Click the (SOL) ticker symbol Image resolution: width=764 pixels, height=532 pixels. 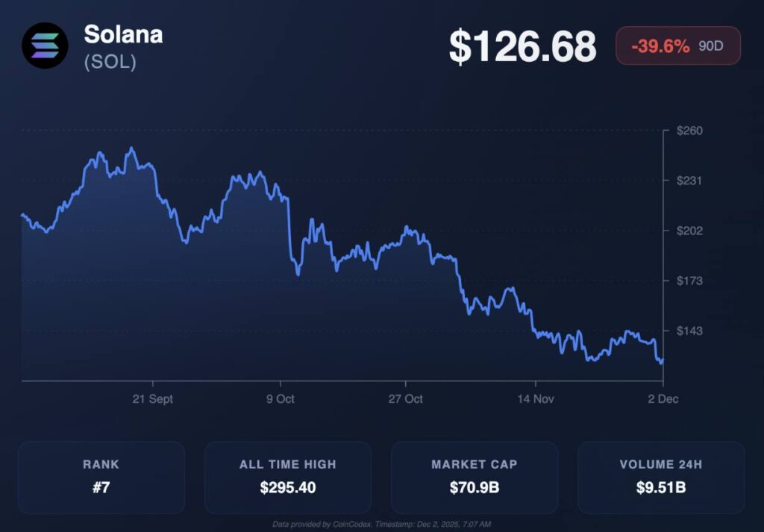(x=110, y=63)
